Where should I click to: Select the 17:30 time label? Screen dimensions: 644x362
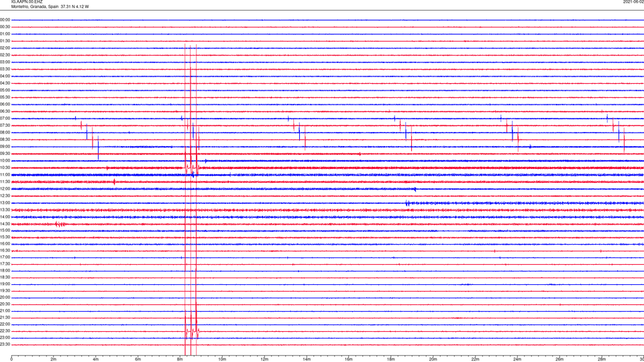click(5, 264)
